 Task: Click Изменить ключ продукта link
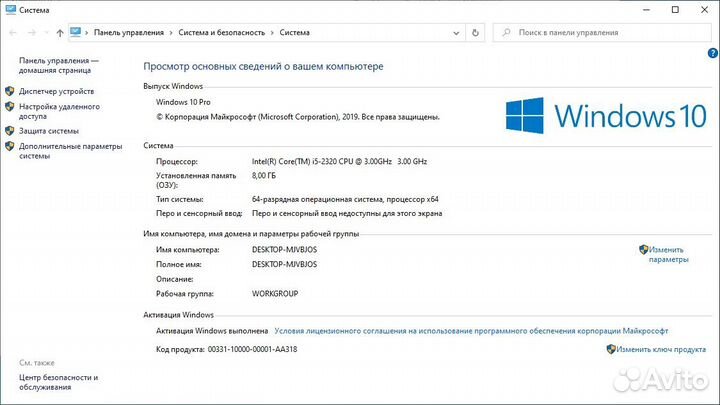[661, 349]
